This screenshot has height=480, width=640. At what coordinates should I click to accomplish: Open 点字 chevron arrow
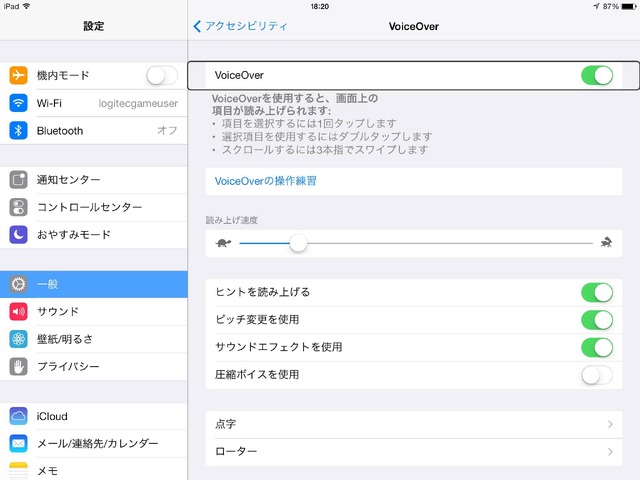pyautogui.click(x=610, y=424)
